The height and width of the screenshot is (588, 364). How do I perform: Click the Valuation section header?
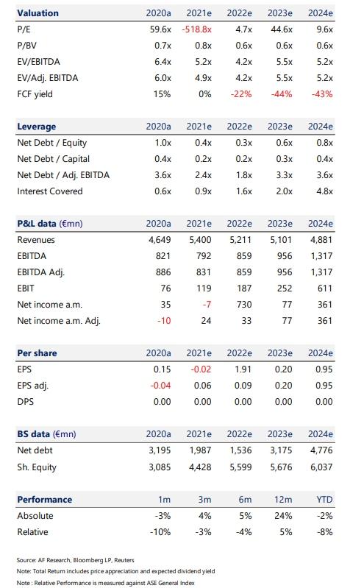38,13
